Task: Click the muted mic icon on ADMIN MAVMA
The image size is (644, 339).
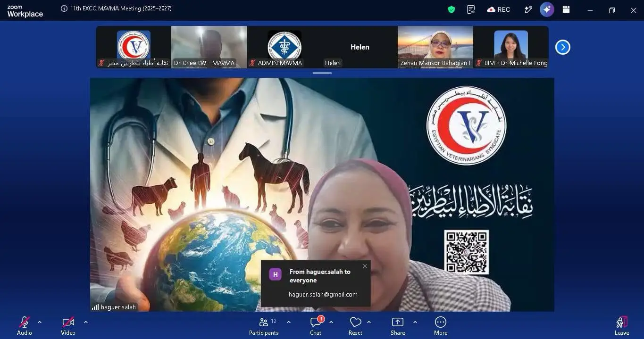Action: pos(252,63)
